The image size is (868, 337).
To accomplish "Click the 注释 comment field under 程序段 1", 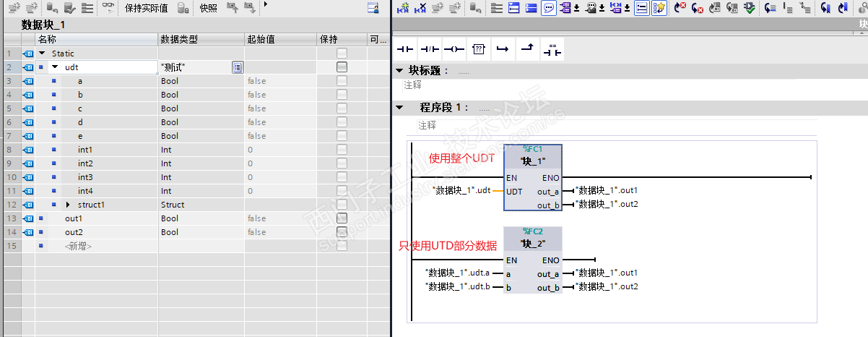I will [427, 126].
